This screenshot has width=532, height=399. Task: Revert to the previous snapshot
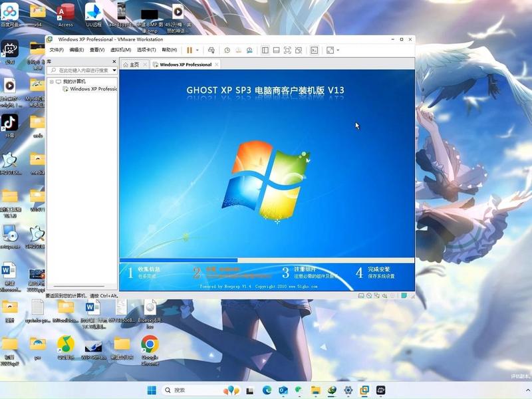click(239, 51)
